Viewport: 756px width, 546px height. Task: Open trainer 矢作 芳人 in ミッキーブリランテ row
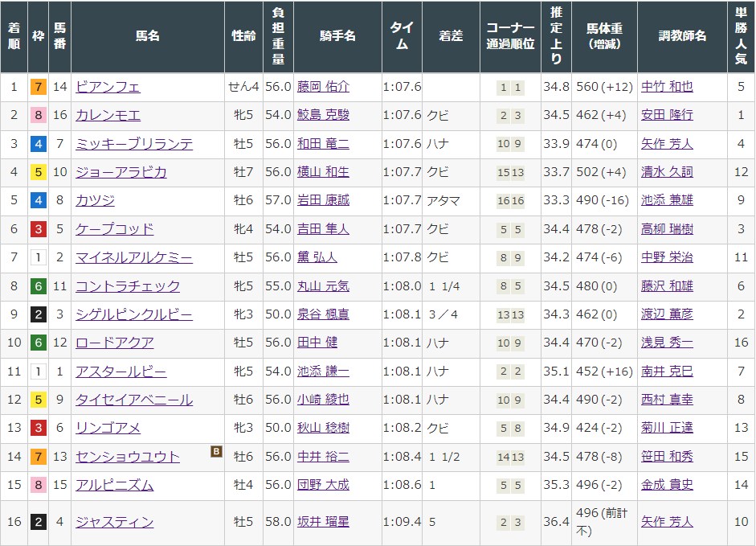coord(667,144)
